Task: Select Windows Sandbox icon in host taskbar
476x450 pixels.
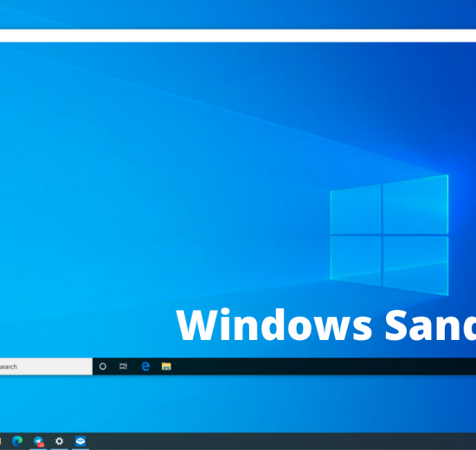Action: click(x=80, y=440)
